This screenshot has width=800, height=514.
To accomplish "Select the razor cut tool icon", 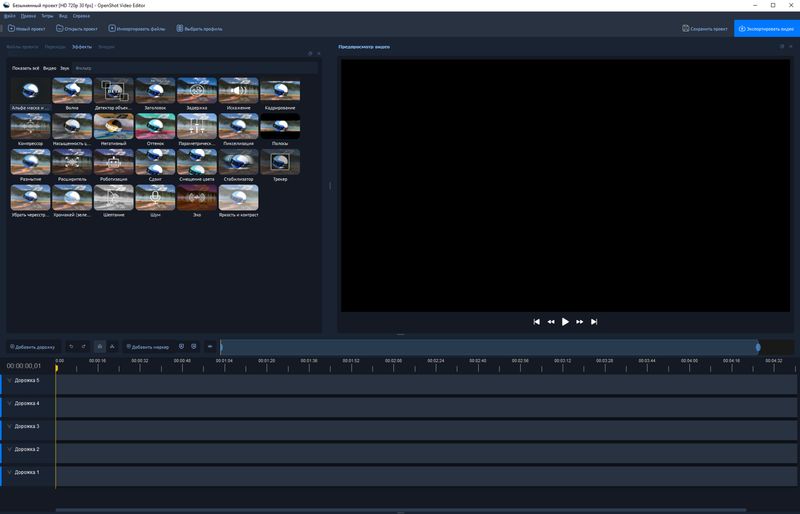I will pos(112,347).
